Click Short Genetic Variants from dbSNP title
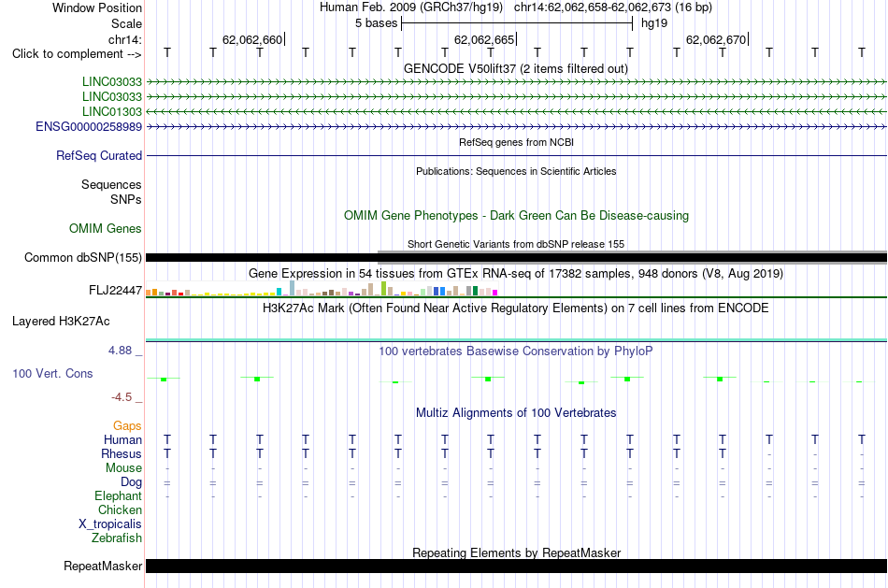 516,244
